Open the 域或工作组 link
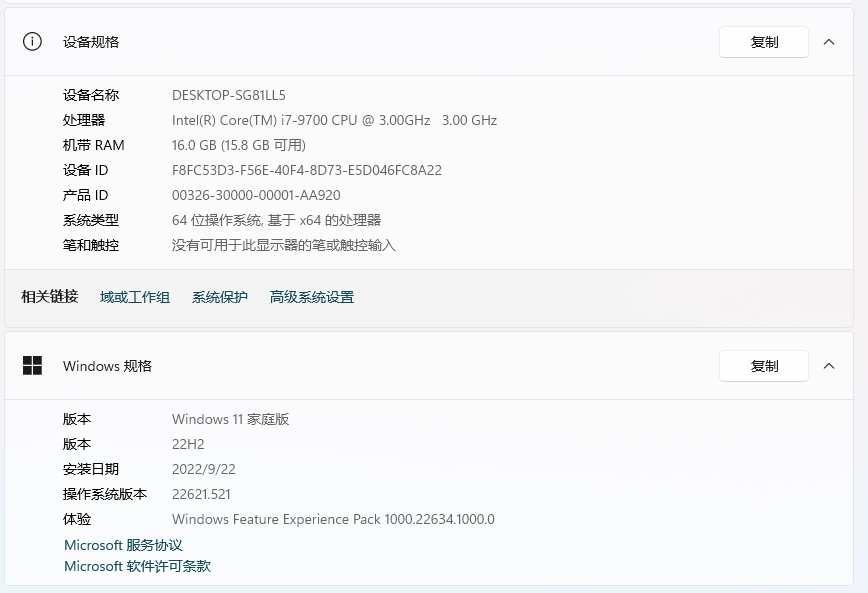The width and height of the screenshot is (868, 593). (x=135, y=297)
